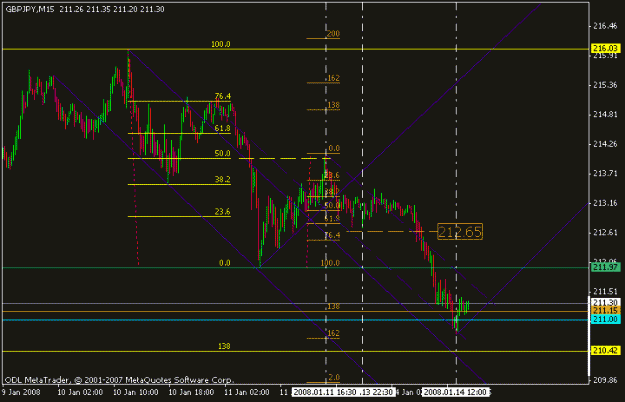Click the orange Fibonacci 100.0 level label

[x=330, y=263]
